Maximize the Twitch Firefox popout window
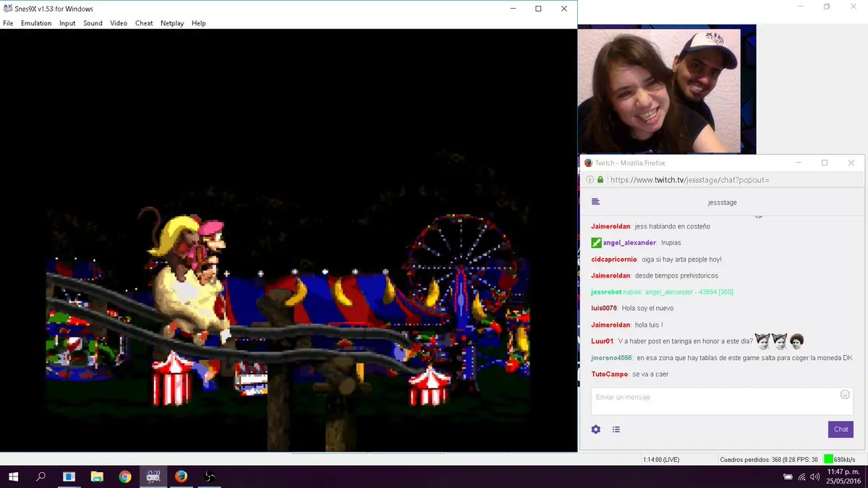Image resolution: width=868 pixels, height=488 pixels. point(824,163)
